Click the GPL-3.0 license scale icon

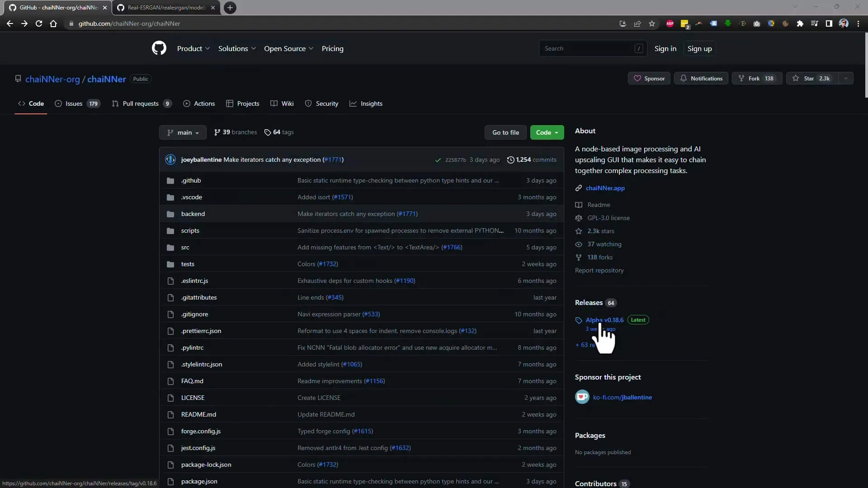click(578, 217)
